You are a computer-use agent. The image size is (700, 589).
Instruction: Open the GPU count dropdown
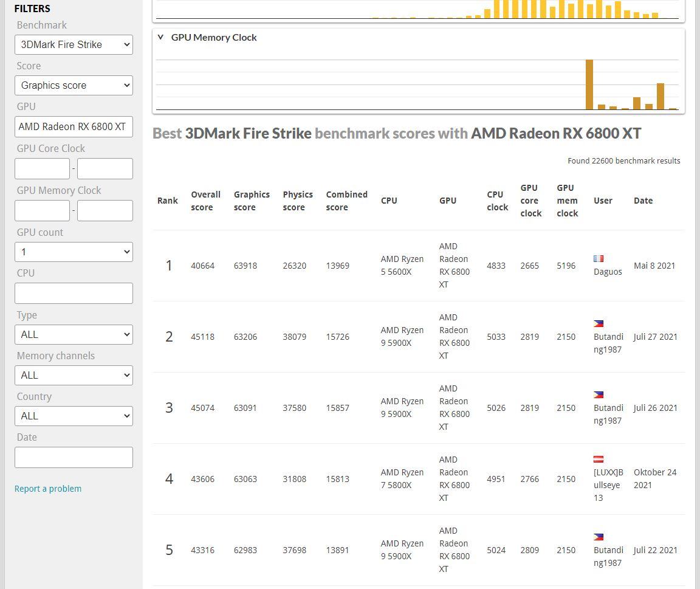[x=74, y=252]
